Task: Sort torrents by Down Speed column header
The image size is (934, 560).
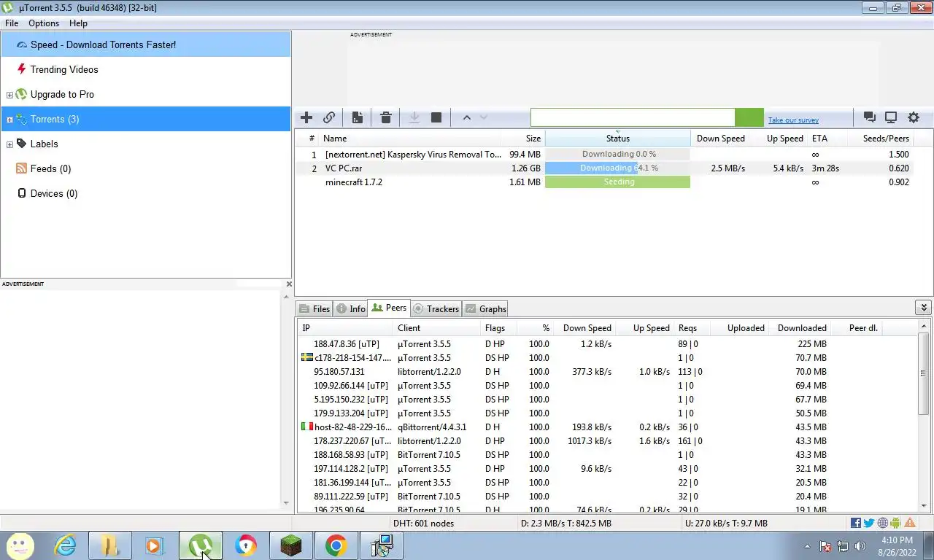Action: 720,138
